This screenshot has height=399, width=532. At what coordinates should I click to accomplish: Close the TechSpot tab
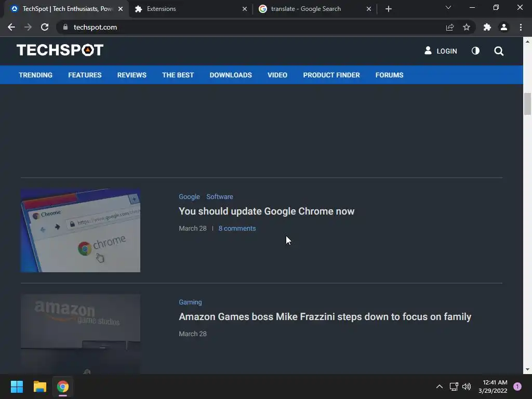click(x=121, y=9)
